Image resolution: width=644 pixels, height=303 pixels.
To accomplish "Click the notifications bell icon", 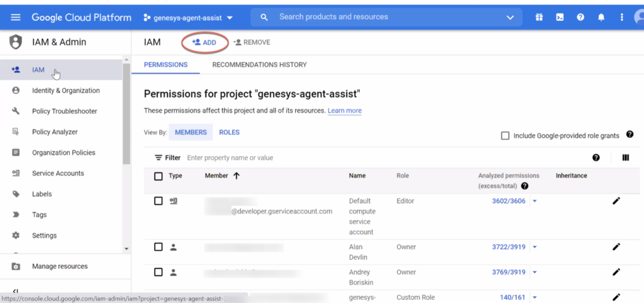I will point(601,17).
